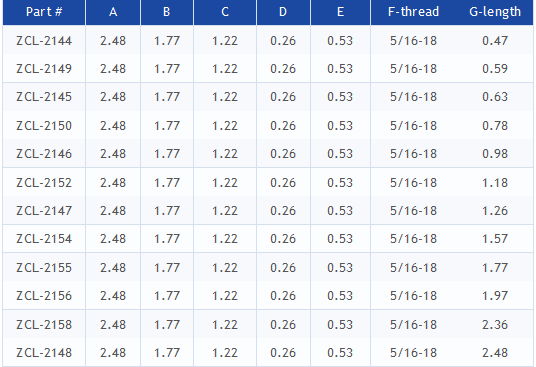
Task: Click the G-length value 0.47
Action: pos(495,41)
